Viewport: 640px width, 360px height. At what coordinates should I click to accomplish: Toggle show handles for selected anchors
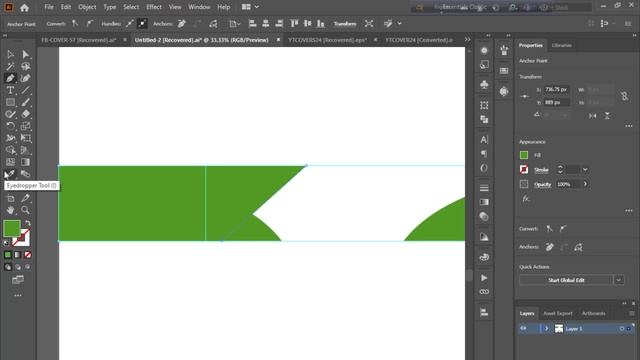tap(129, 24)
